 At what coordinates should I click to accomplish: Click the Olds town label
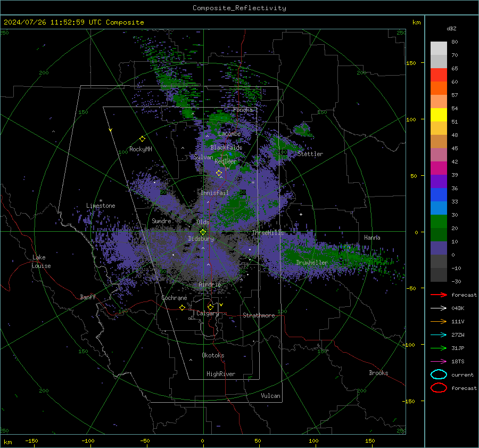tap(203, 222)
